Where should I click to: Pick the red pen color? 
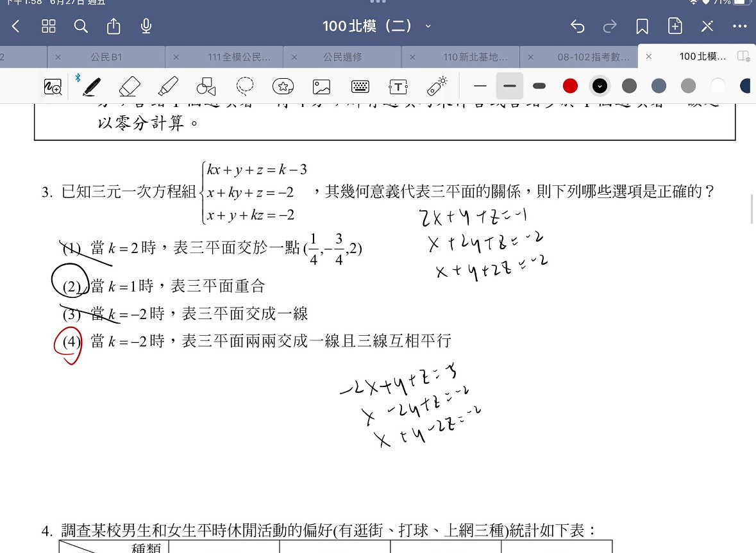click(570, 87)
